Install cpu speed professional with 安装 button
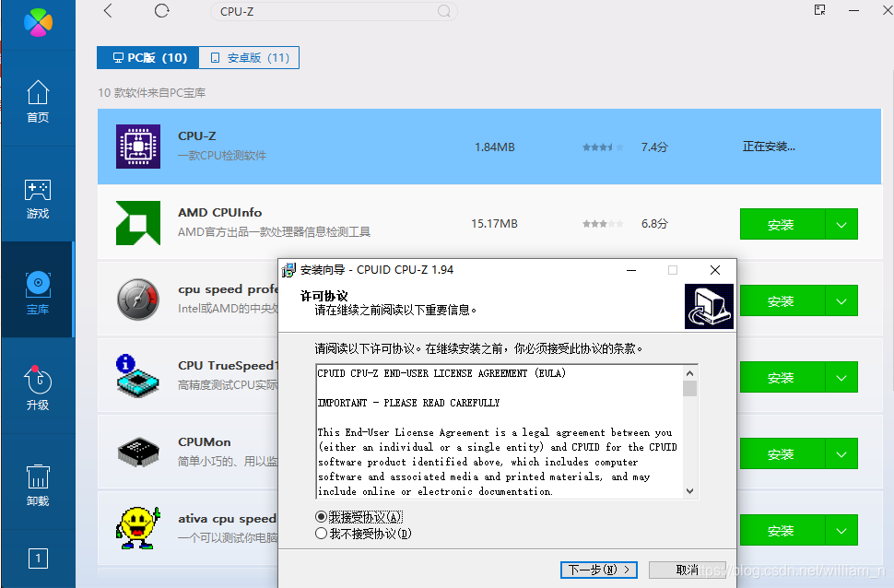Image resolution: width=894 pixels, height=588 pixels. pos(782,300)
